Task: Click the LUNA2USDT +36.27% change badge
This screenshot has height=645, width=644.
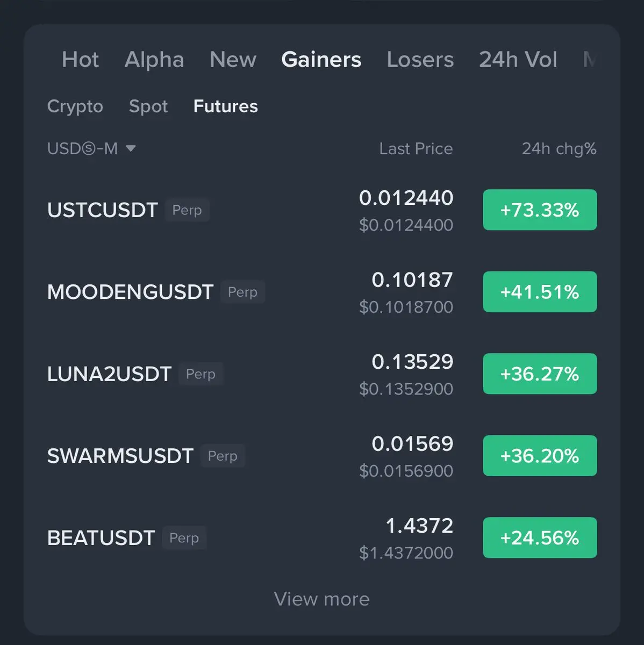Action: pyautogui.click(x=540, y=374)
